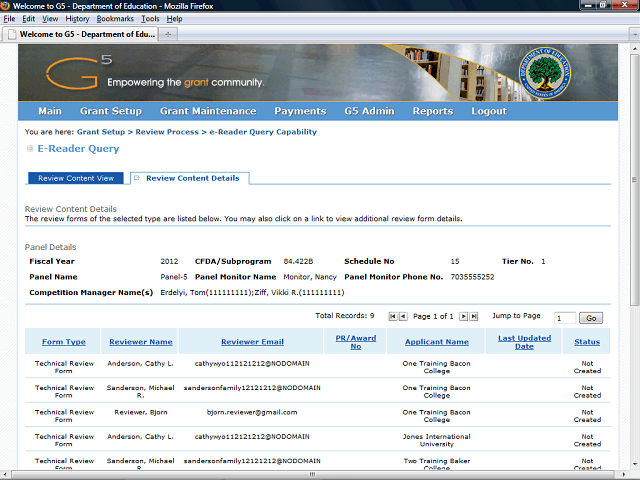Click e-Reader Query Capability breadcrumb link

point(263,132)
